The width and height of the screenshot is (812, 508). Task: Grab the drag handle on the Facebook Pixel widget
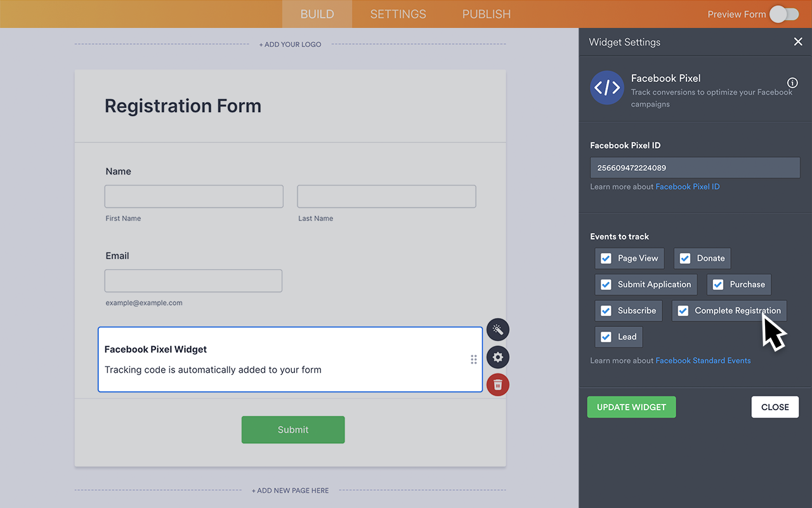coord(473,359)
